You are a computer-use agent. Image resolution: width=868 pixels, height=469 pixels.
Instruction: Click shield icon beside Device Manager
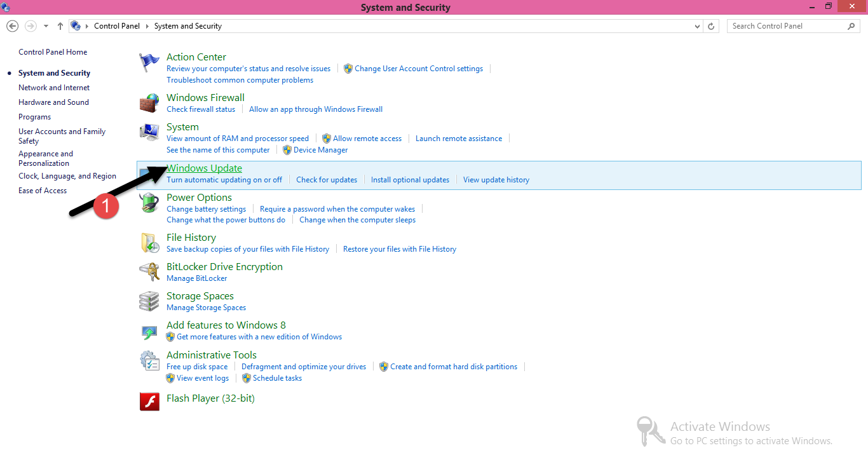(287, 150)
